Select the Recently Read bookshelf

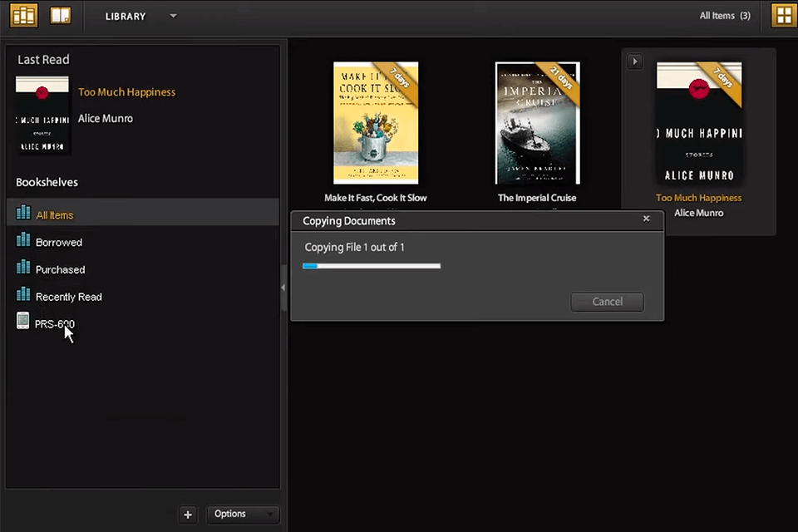(142, 296)
